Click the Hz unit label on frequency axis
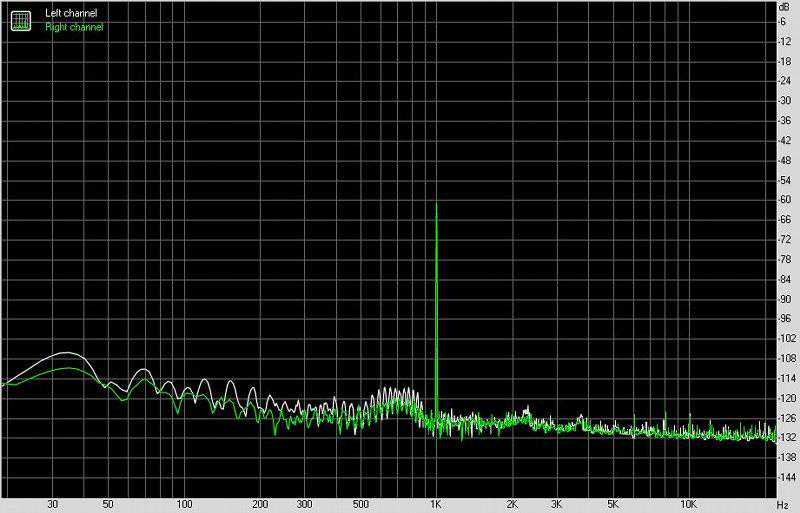The height and width of the screenshot is (513, 800). tap(782, 503)
